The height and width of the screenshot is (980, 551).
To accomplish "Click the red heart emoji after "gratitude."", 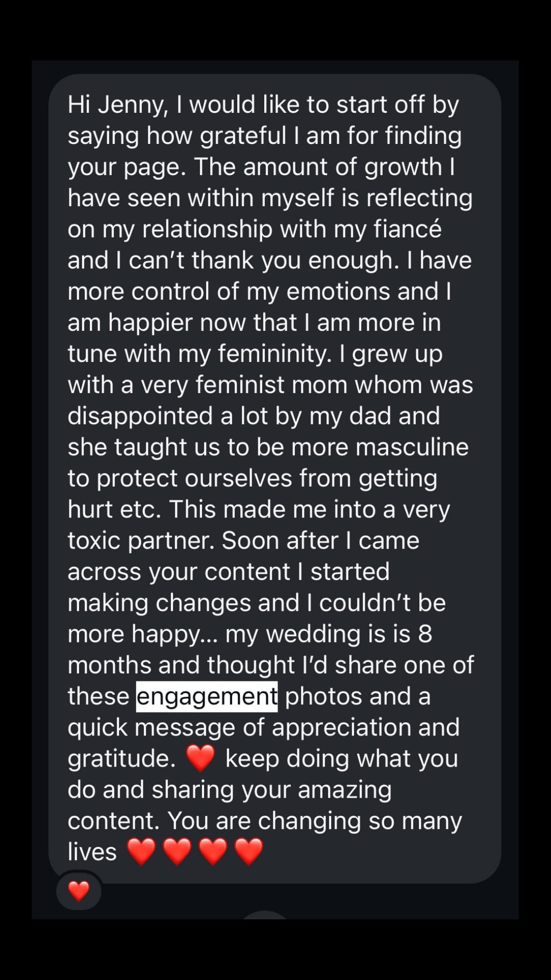I will point(201,758).
